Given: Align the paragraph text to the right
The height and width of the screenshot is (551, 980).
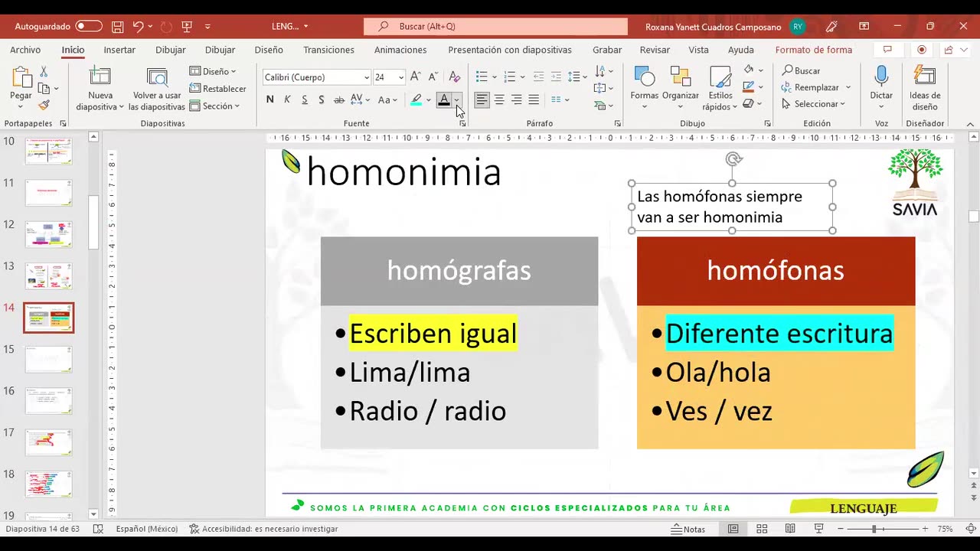Looking at the screenshot, I should pos(517,99).
